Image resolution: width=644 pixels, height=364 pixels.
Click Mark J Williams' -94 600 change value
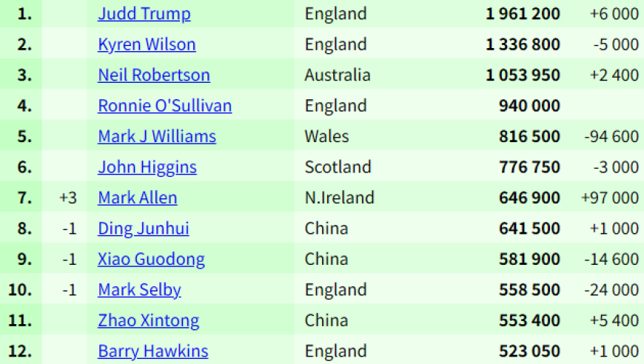pyautogui.click(x=611, y=137)
